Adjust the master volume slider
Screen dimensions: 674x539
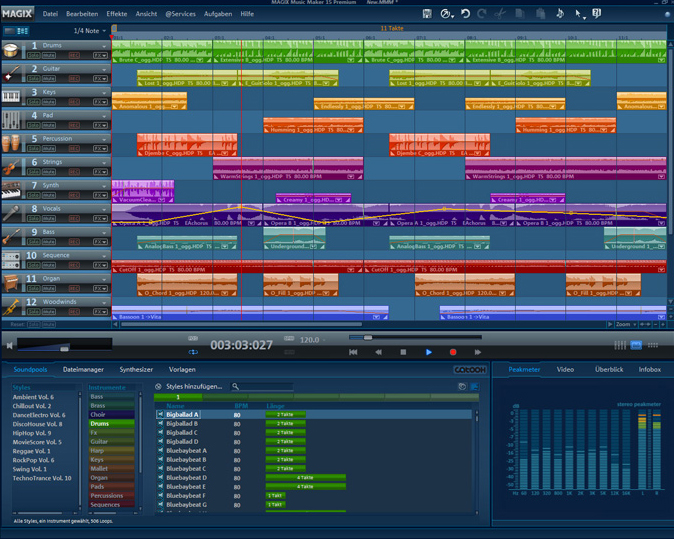tap(64, 349)
